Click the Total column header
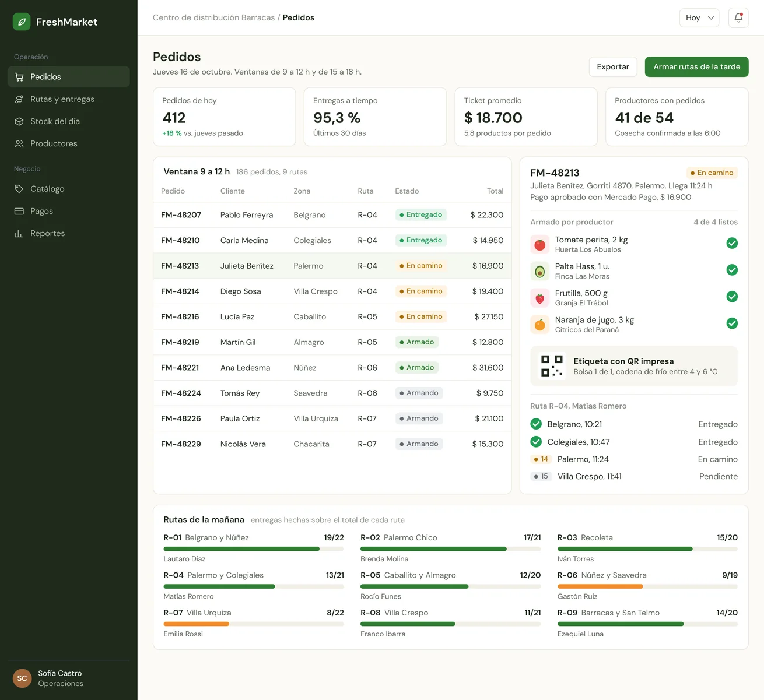 [495, 191]
